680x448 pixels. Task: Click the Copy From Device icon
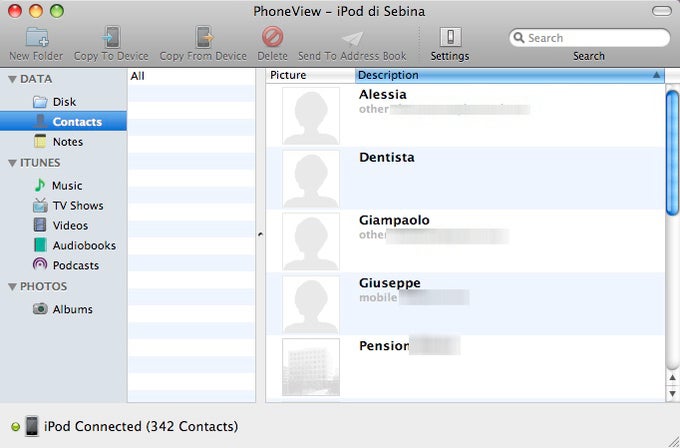coord(203,36)
